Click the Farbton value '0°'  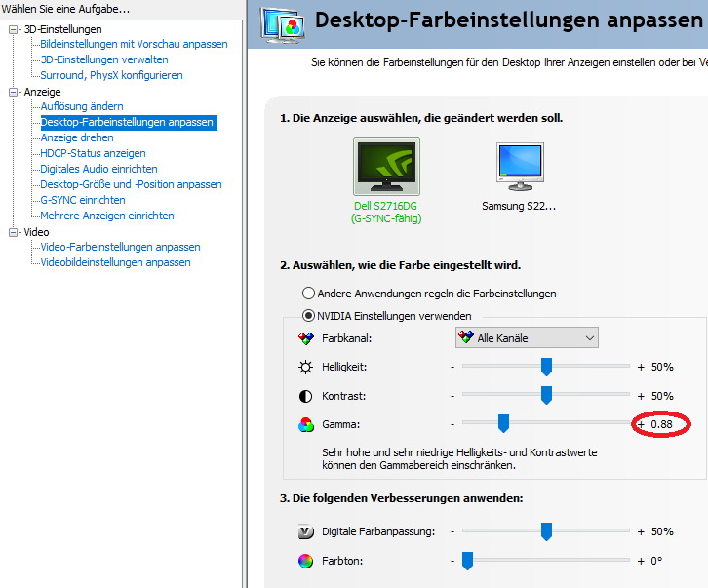click(656, 561)
